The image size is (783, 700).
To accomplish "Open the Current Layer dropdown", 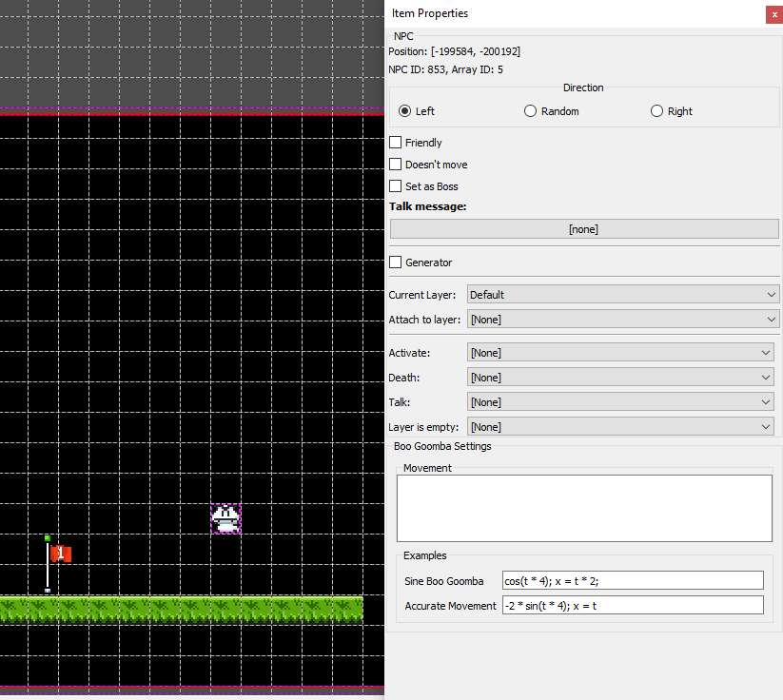I will tap(623, 295).
